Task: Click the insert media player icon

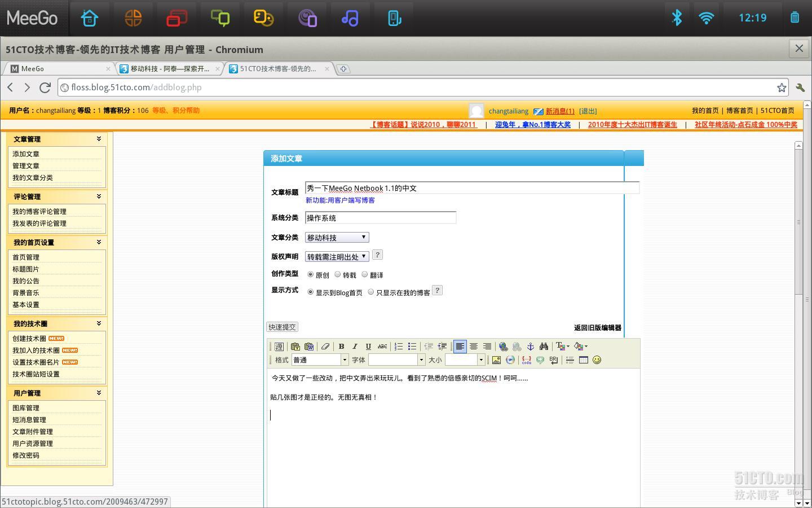Action: [510, 360]
